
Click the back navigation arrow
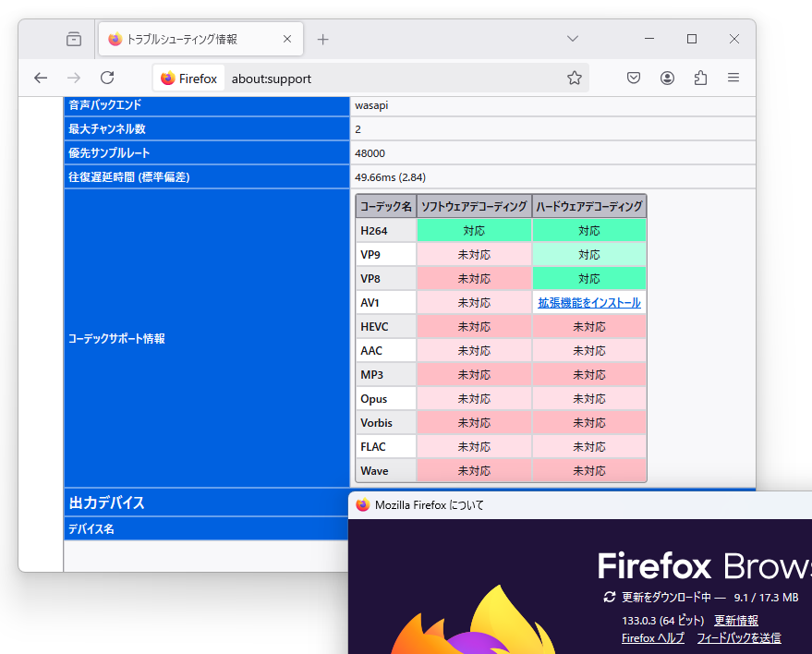41,79
